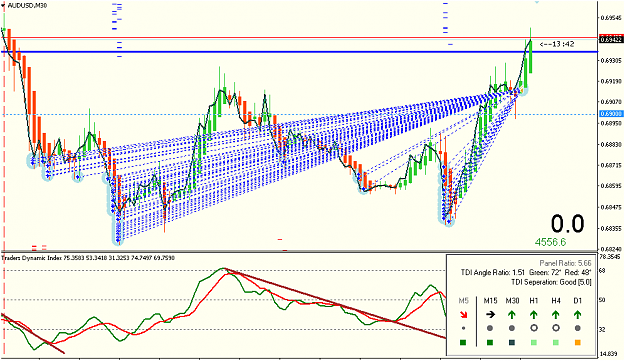Click the 14.839 indicator scale value

[x=608, y=354]
